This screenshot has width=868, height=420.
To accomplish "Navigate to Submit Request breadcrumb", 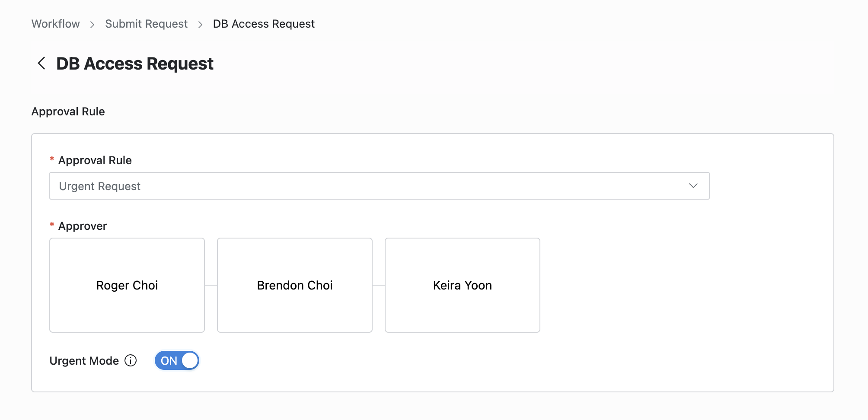I will click(146, 24).
